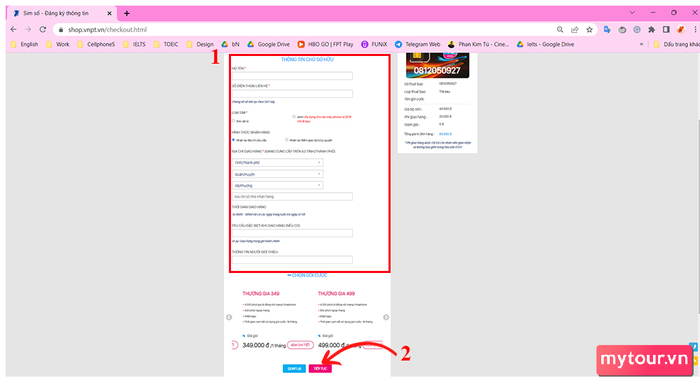Open the IELTS bookmark folder
The width and height of the screenshot is (700, 385).
[134, 44]
